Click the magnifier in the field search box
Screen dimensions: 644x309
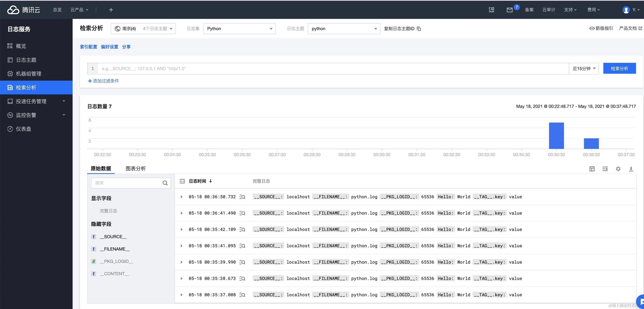pyautogui.click(x=165, y=183)
